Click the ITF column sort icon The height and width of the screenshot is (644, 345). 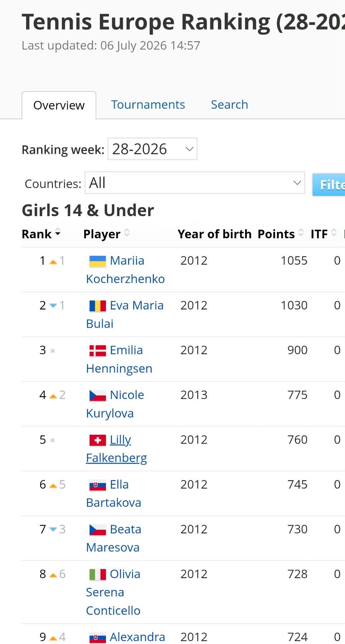pyautogui.click(x=334, y=233)
